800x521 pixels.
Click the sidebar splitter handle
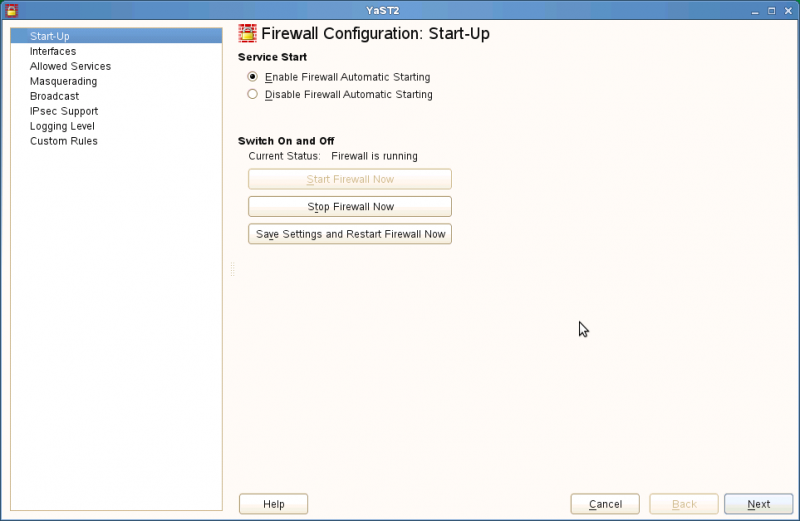click(233, 269)
